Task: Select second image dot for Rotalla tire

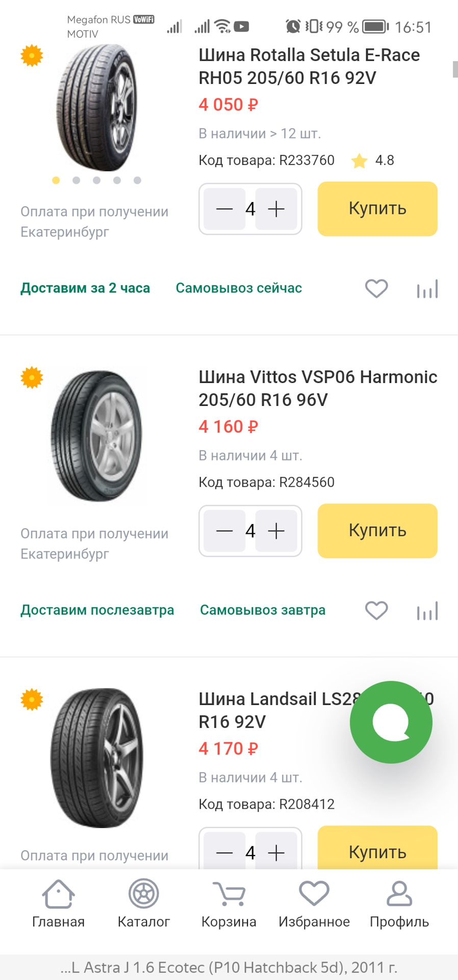Action: pyautogui.click(x=77, y=180)
